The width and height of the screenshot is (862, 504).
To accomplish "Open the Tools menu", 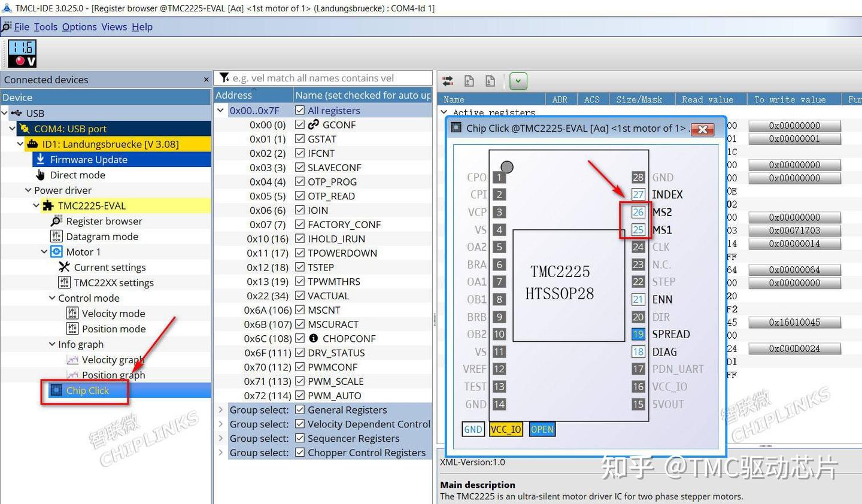I will point(45,27).
